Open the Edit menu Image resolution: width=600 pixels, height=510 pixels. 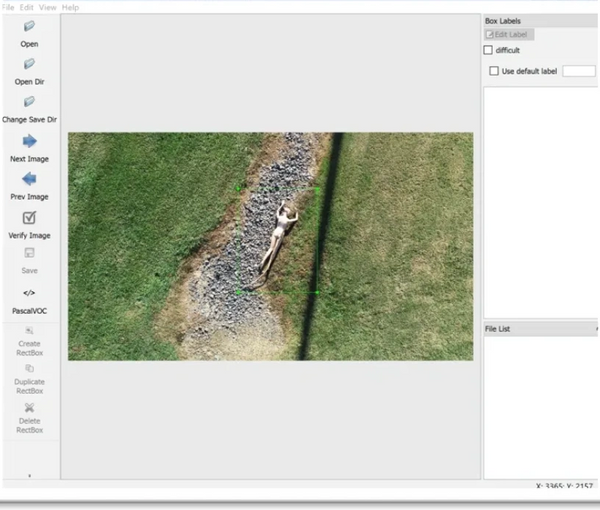click(x=27, y=7)
